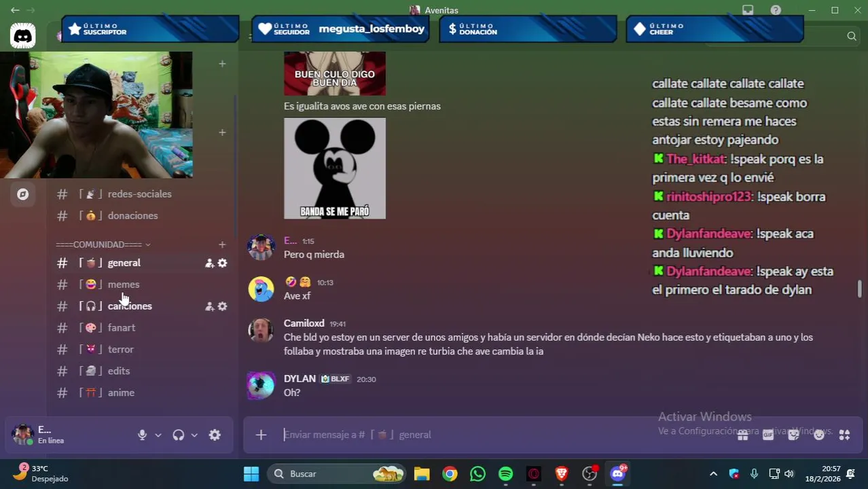Toggle headphone deafen in user panel
Screen dimensions: 868x489
179,435
